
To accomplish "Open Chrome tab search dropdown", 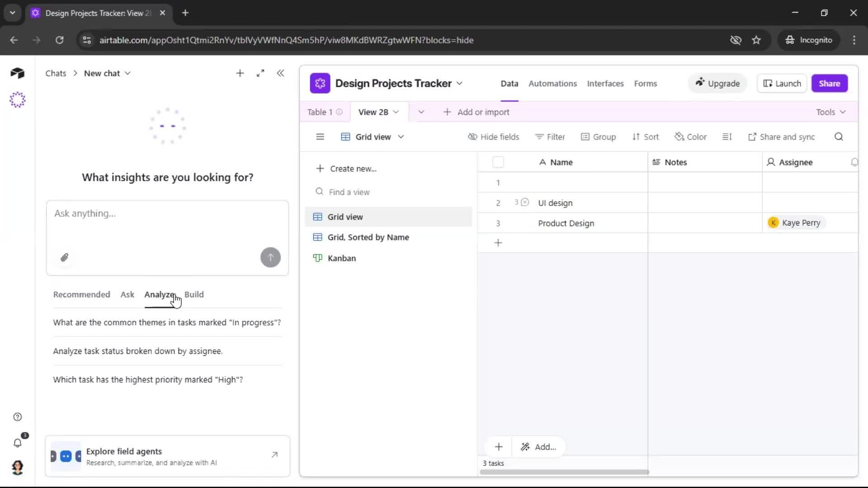I will click(13, 13).
